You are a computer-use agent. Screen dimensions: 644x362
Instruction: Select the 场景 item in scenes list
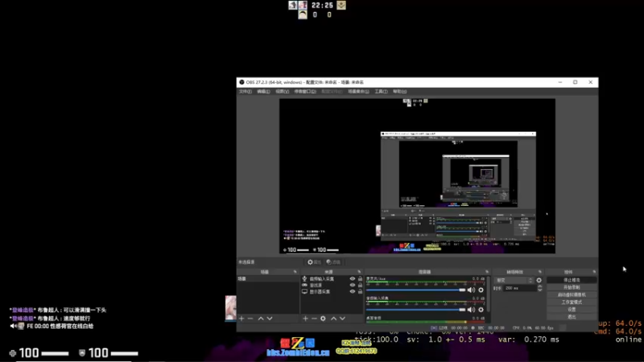coord(268,278)
